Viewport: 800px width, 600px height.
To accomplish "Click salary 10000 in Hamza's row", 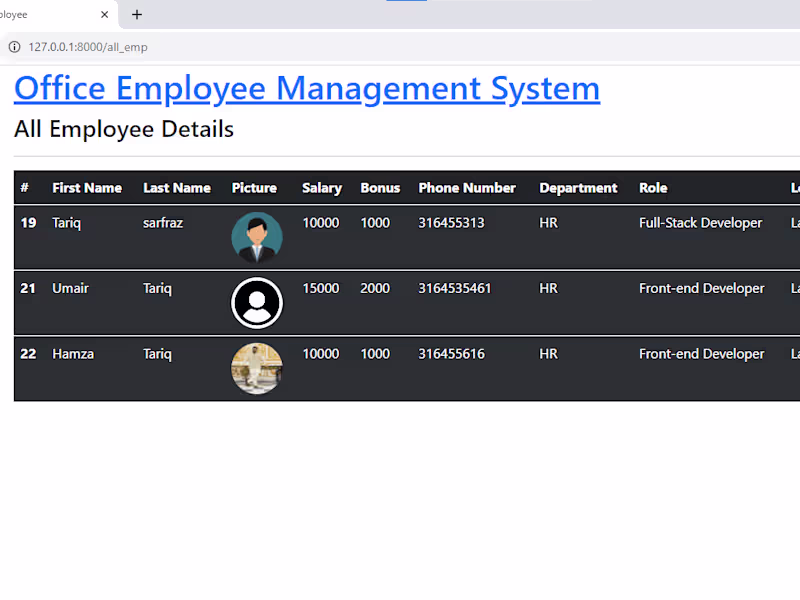I will [321, 354].
